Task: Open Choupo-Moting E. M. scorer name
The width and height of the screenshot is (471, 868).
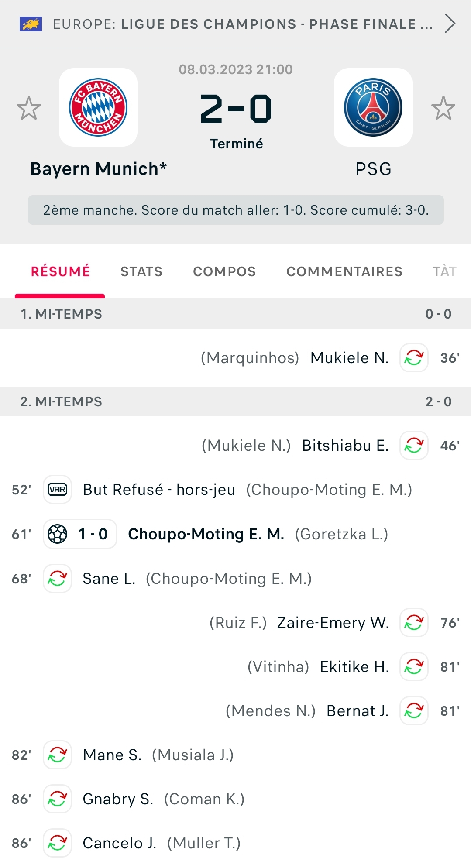Action: [x=206, y=534]
